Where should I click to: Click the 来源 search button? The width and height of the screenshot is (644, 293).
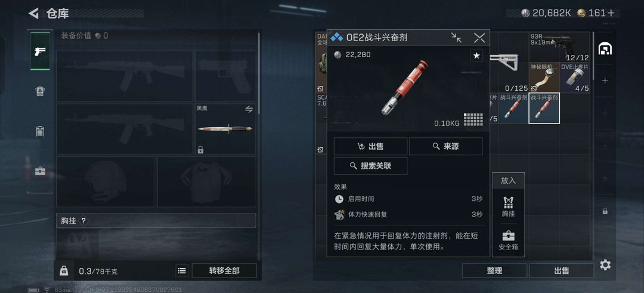[x=445, y=146]
